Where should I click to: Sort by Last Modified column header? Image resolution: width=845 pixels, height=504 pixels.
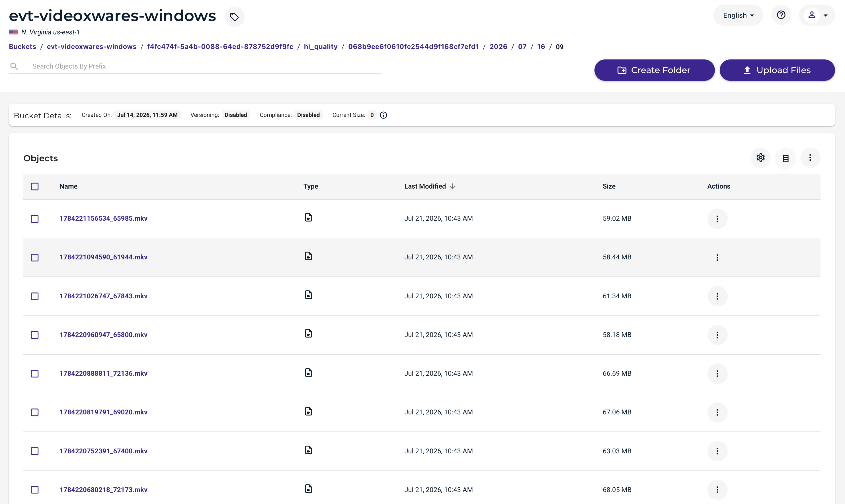430,186
